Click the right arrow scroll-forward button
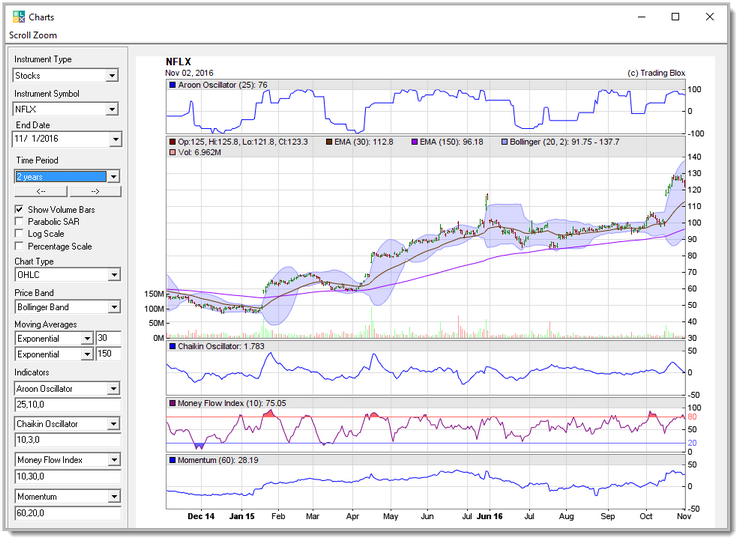The height and width of the screenshot is (538, 737). pyautogui.click(x=94, y=191)
